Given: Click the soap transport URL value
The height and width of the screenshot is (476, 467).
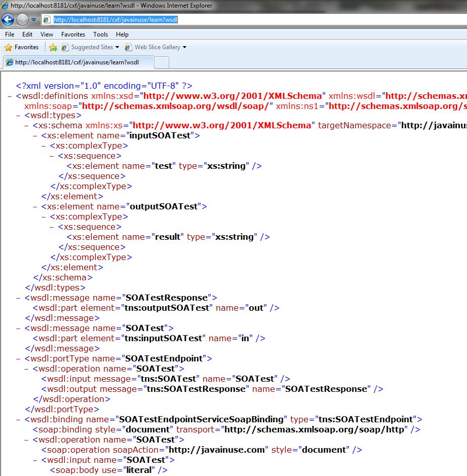Looking at the screenshot, I should 314,429.
